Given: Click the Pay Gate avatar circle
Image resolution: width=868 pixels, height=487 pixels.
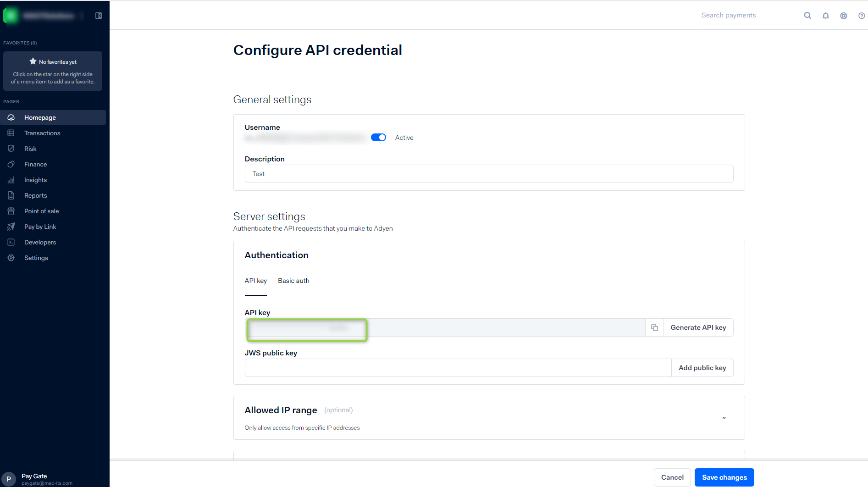Looking at the screenshot, I should pos(9,479).
